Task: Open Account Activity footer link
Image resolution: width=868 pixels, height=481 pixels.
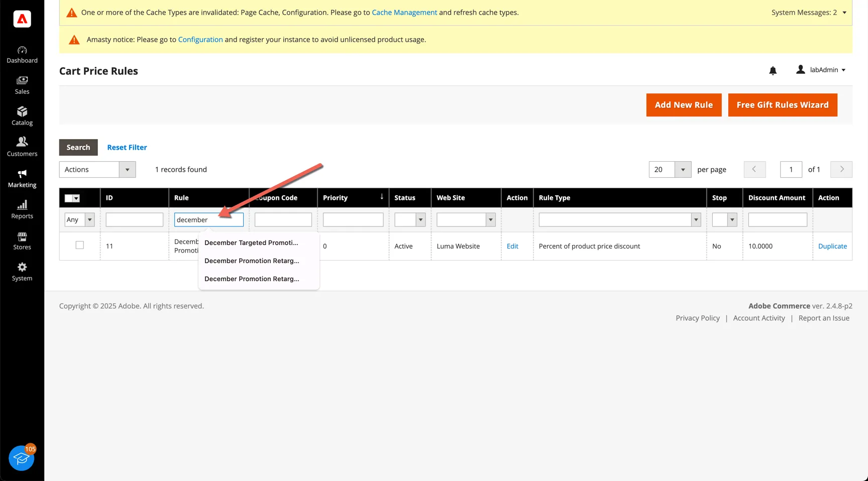Action: (x=759, y=318)
